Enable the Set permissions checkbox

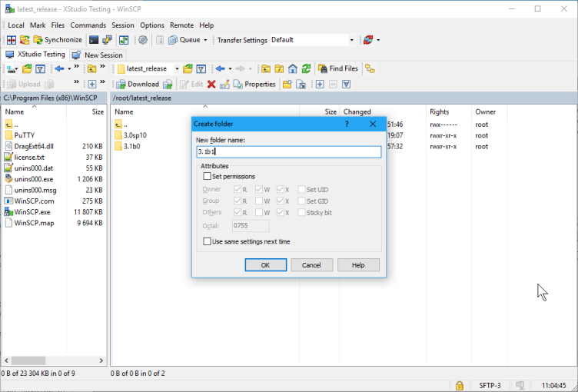(208, 176)
